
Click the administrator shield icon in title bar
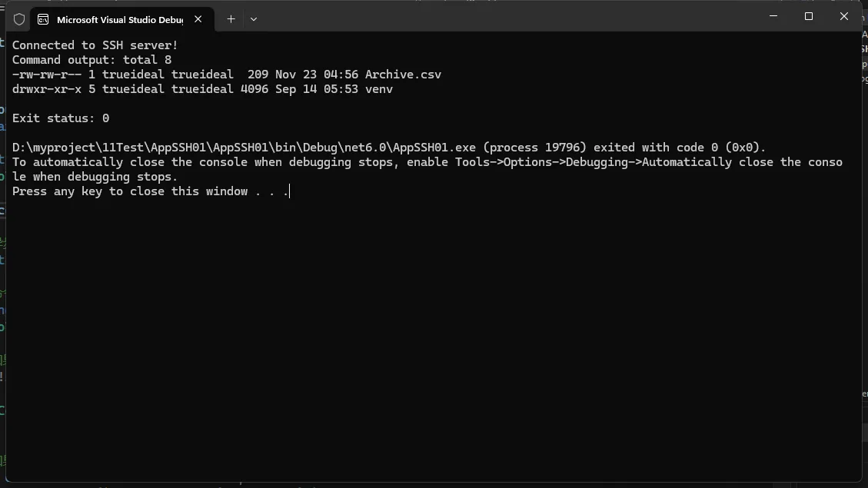[x=19, y=19]
